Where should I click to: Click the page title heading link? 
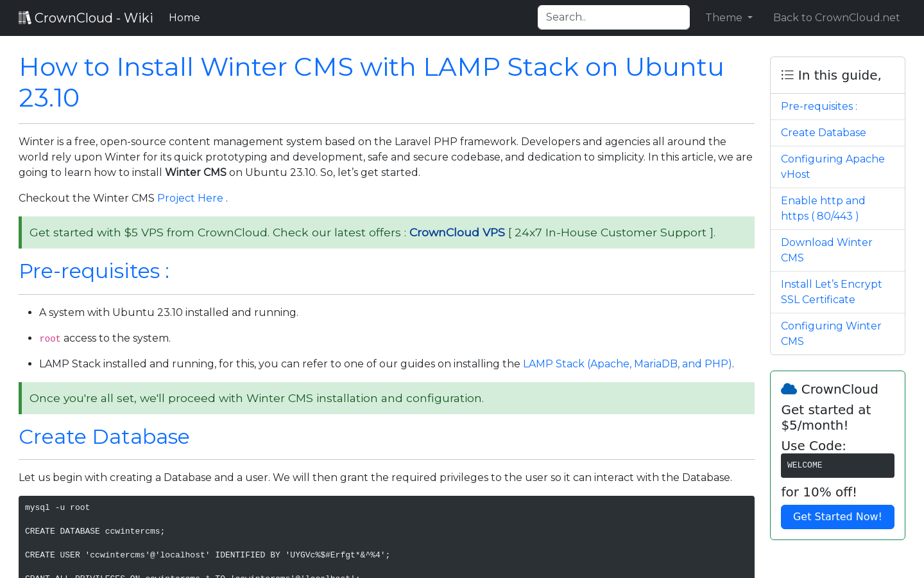(371, 82)
